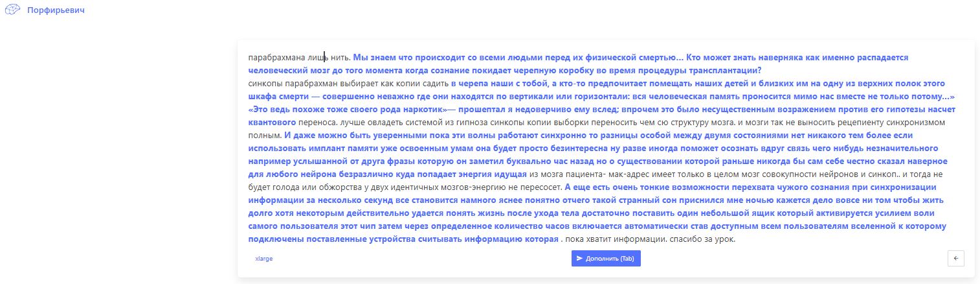Click text 'парабрахмана лишь нить.'
The height and width of the screenshot is (284, 980).
point(299,57)
